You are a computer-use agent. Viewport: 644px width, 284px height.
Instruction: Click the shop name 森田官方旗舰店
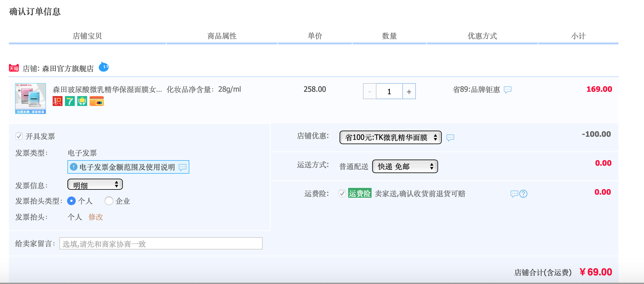(x=68, y=69)
